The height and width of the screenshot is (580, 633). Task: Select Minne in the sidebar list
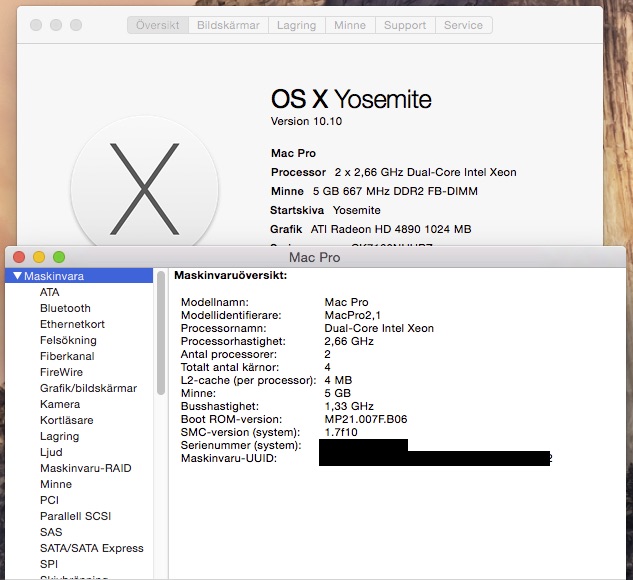click(x=56, y=484)
